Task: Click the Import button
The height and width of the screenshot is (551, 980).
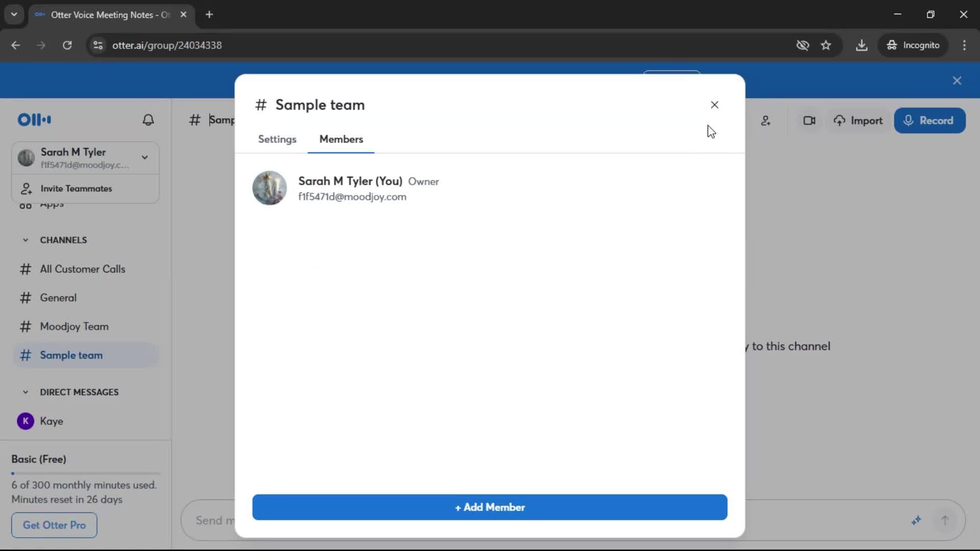Action: click(858, 121)
